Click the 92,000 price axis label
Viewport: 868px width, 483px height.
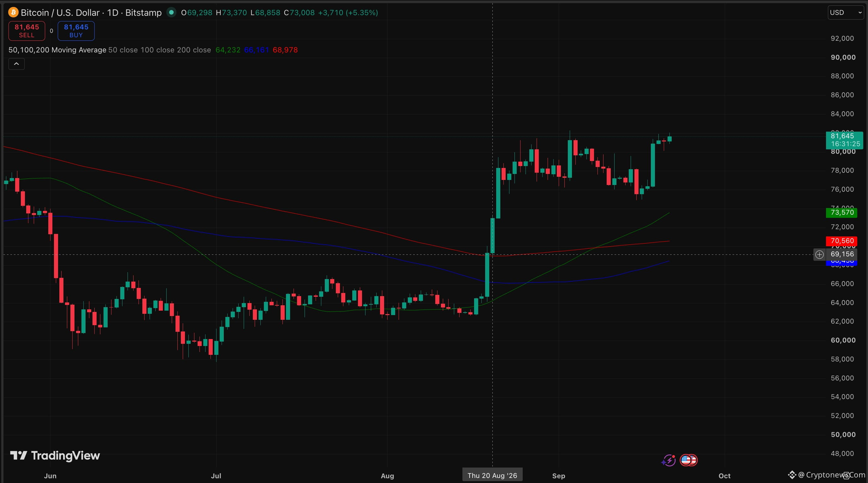(x=842, y=39)
